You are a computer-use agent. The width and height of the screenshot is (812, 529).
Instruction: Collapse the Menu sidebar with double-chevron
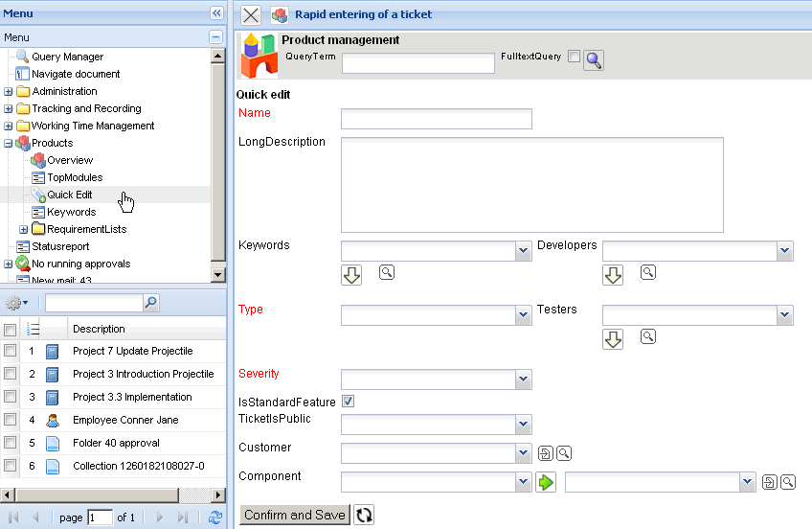point(216,13)
